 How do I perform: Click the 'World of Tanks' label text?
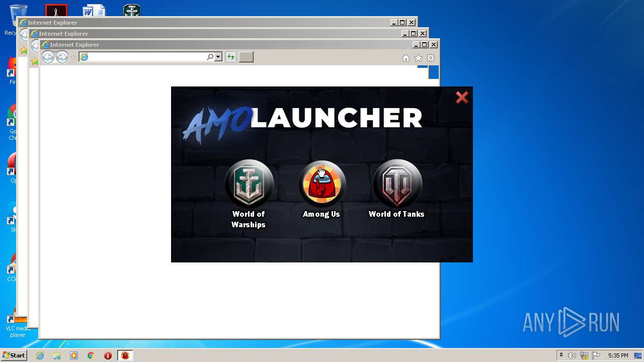pos(396,214)
